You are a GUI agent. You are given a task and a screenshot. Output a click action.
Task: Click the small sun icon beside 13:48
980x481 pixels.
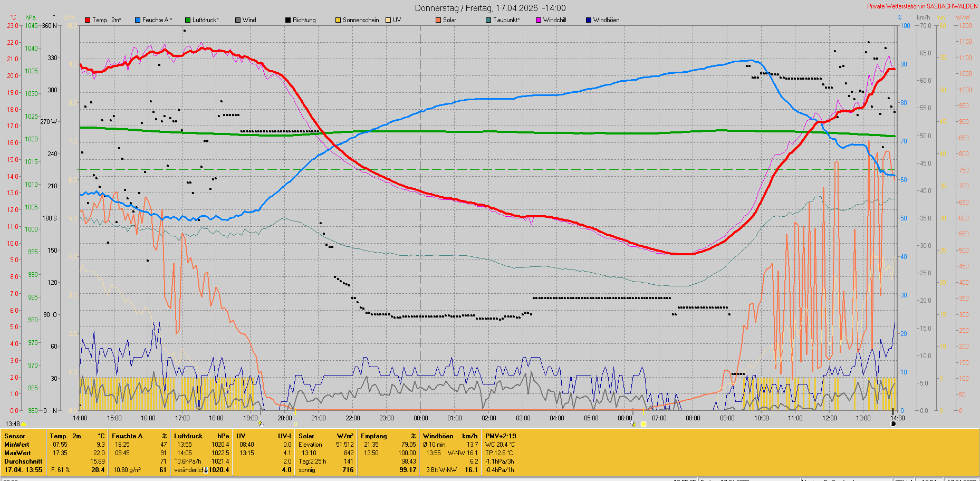point(24,424)
